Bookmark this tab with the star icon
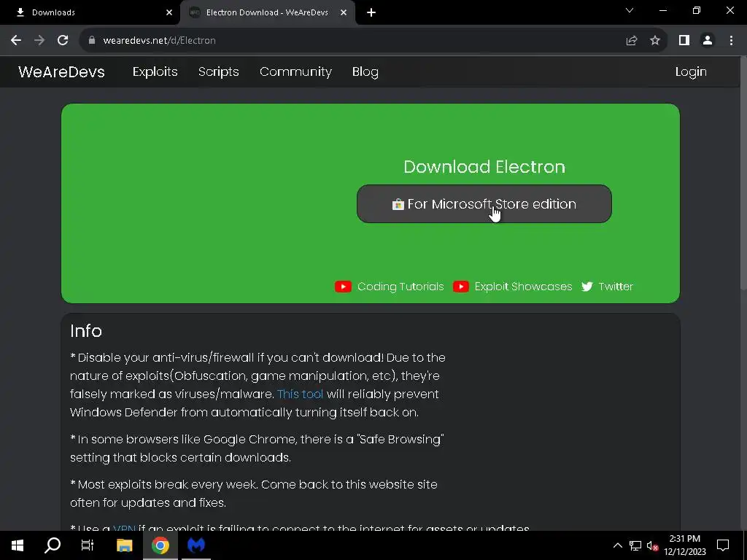 [655, 41]
